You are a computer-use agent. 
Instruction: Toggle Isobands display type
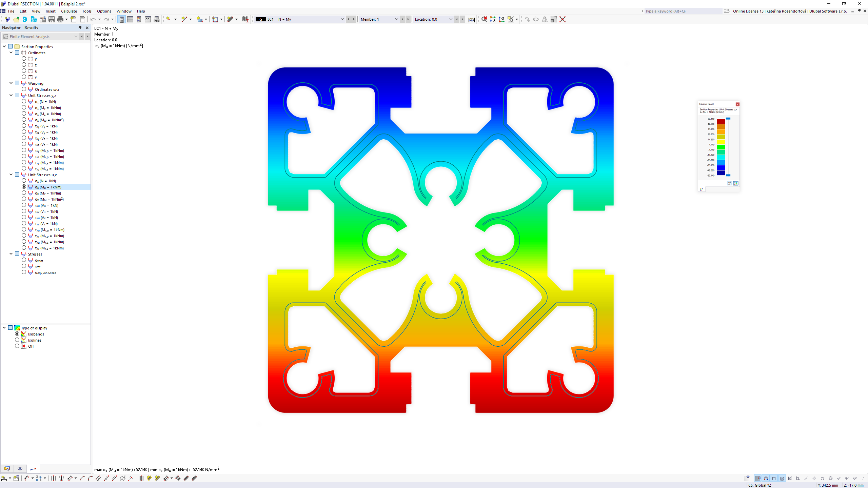point(17,334)
